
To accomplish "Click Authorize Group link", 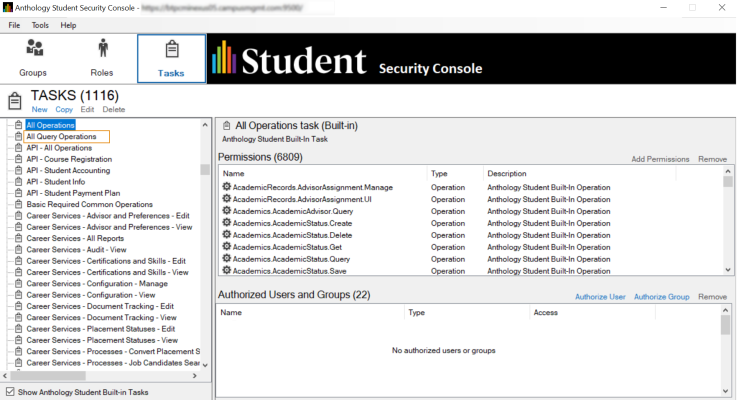I will [x=662, y=297].
